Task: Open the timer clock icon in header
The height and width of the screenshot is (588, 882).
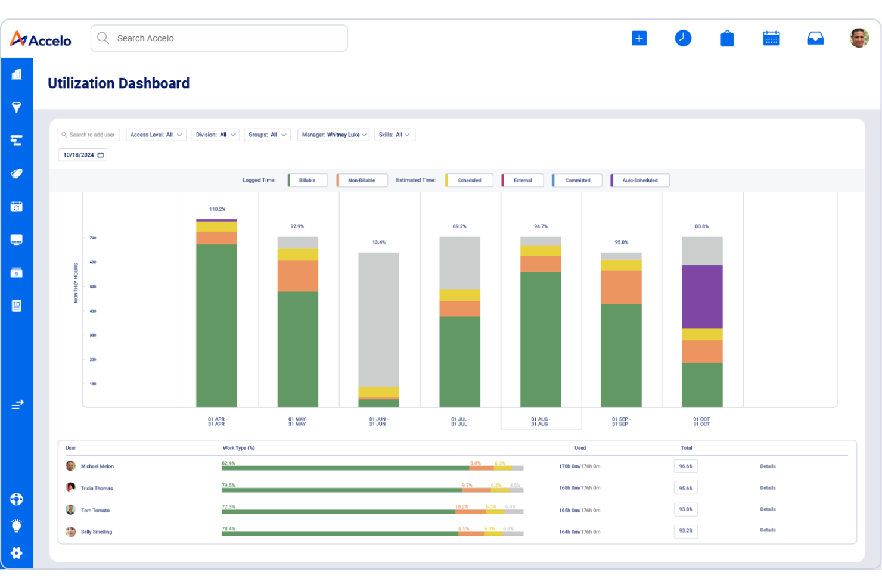Action: (683, 38)
